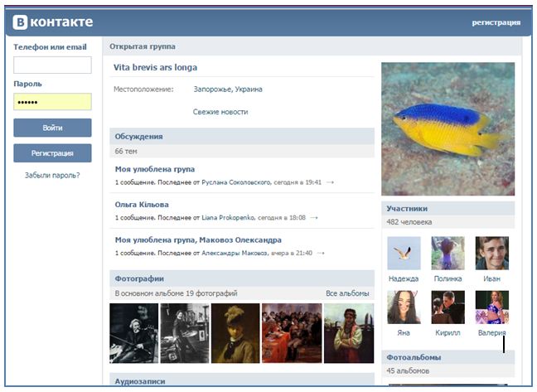The width and height of the screenshot is (537, 392).
Task: Click arrow next to Моя улюблена група message
Action: (x=330, y=181)
